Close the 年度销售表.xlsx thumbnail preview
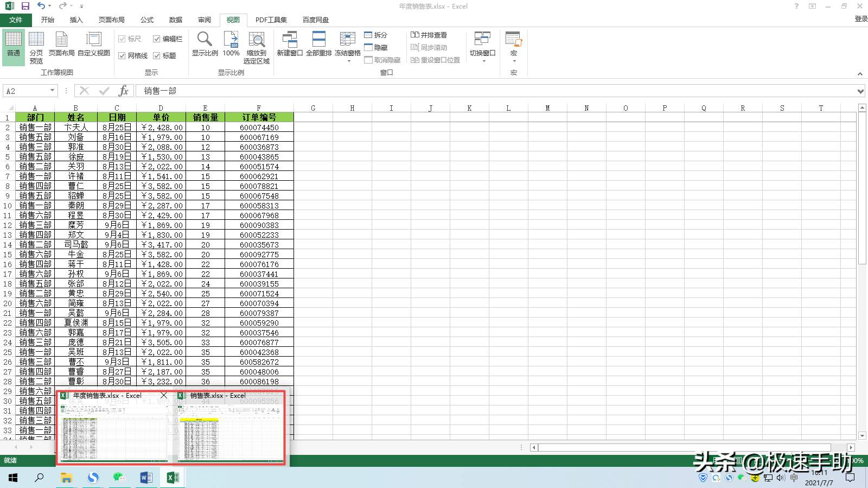Screen dimensions: 868x488 164,395
